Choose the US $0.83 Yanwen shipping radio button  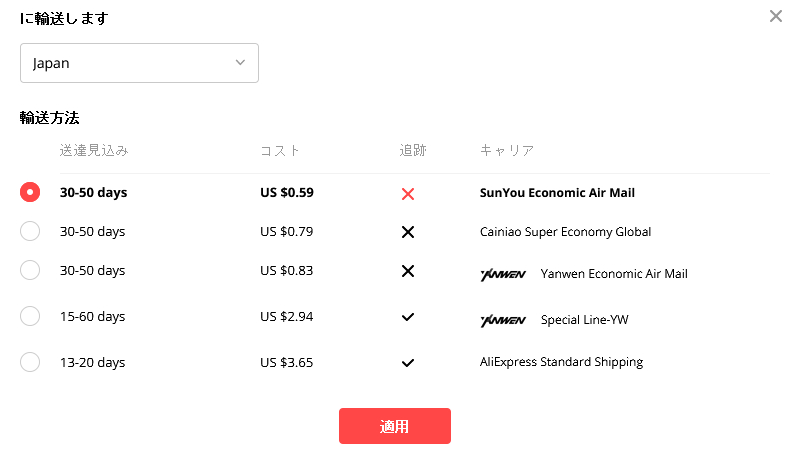(x=30, y=270)
